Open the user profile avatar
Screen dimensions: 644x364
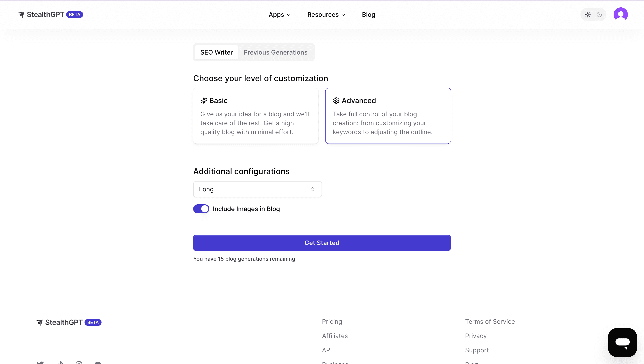tap(621, 15)
